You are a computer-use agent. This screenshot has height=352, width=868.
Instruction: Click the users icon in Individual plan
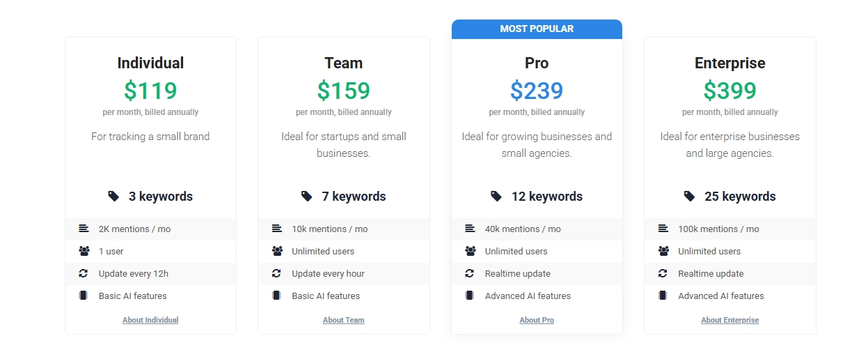(84, 251)
